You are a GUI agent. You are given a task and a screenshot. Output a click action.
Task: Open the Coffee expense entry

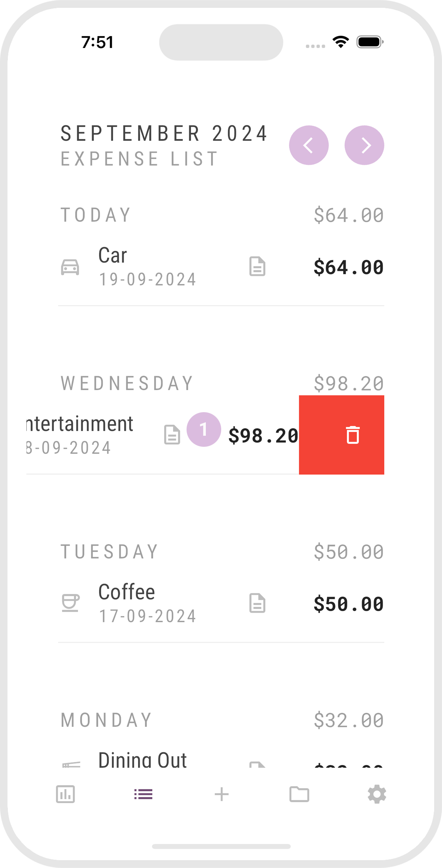[147, 603]
